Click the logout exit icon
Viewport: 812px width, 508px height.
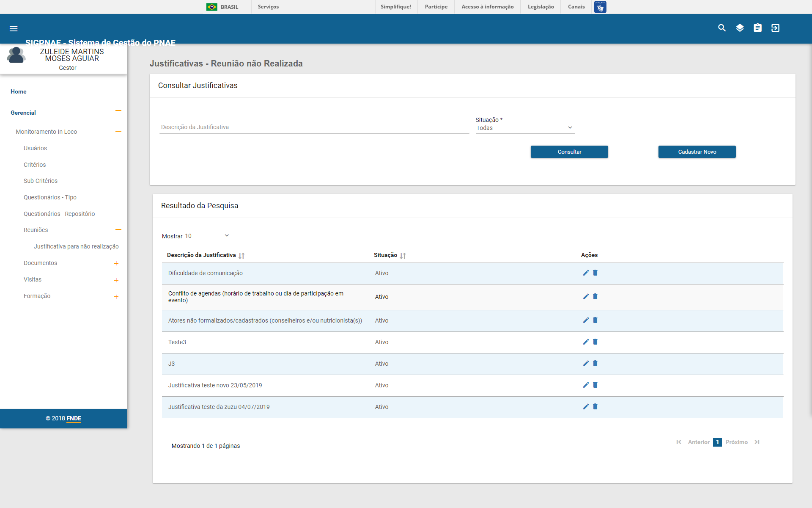(775, 28)
